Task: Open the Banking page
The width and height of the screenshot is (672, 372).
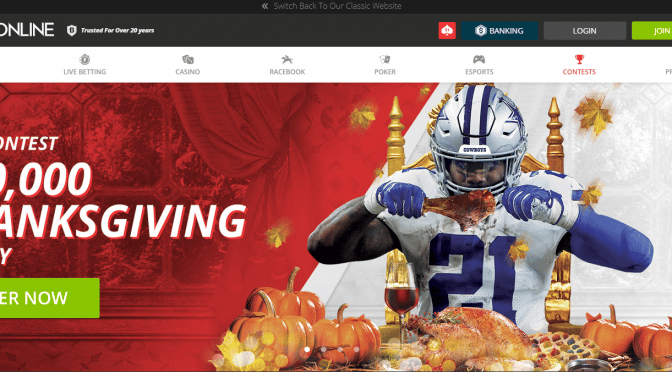Action: tap(500, 31)
